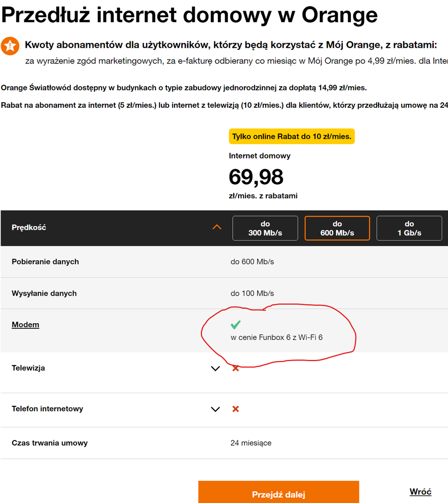This screenshot has height=503, width=448.
Task: Expand the Telewizja row chevron
Action: [x=215, y=368]
